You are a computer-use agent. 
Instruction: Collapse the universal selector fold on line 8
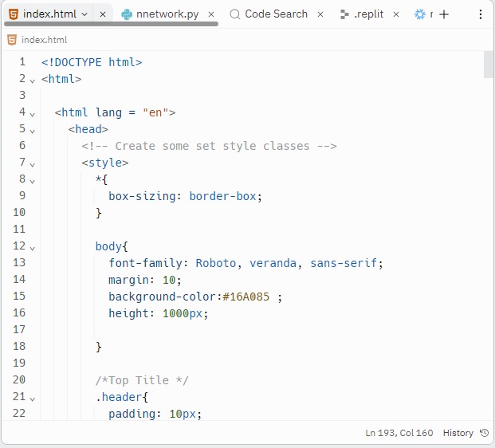[x=32, y=182]
